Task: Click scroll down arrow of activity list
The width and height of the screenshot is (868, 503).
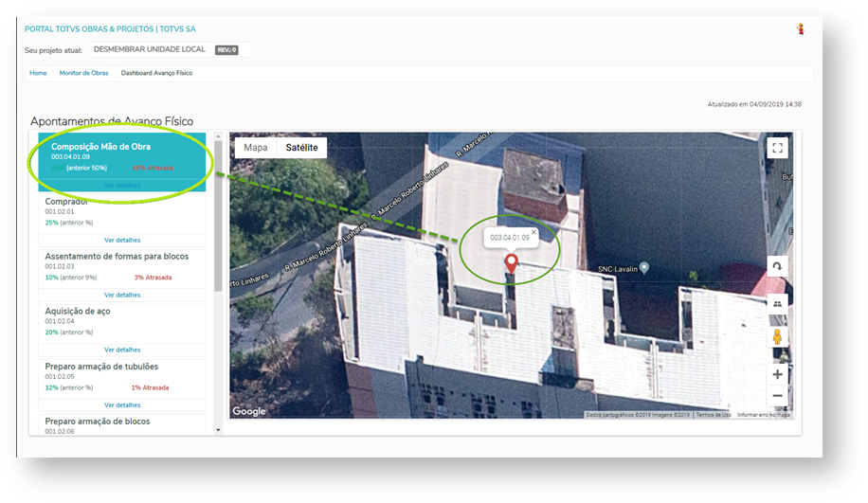Action: click(218, 430)
